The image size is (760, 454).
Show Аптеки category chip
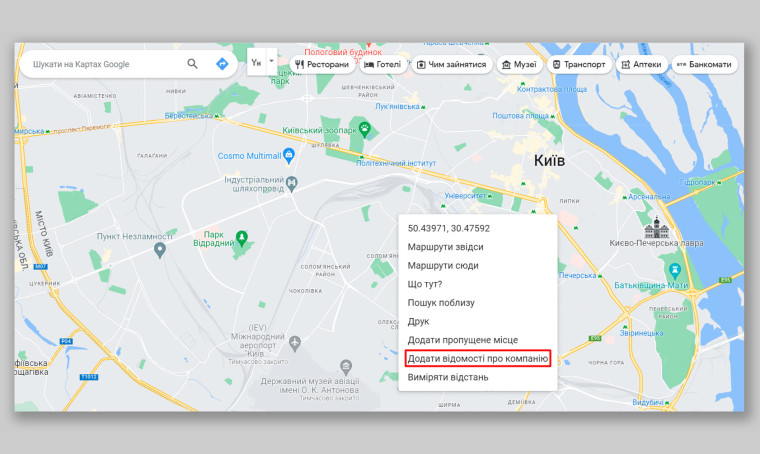pyautogui.click(x=641, y=64)
